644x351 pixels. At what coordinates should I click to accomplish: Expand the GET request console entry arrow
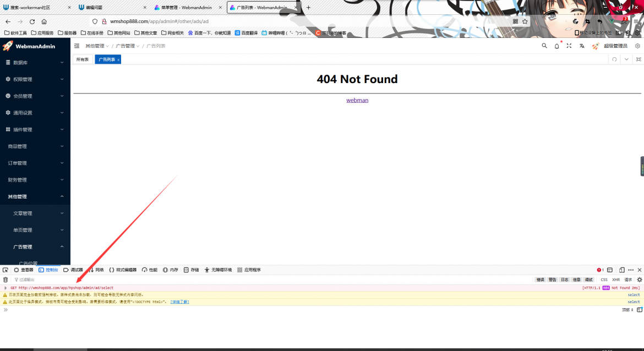coord(6,288)
